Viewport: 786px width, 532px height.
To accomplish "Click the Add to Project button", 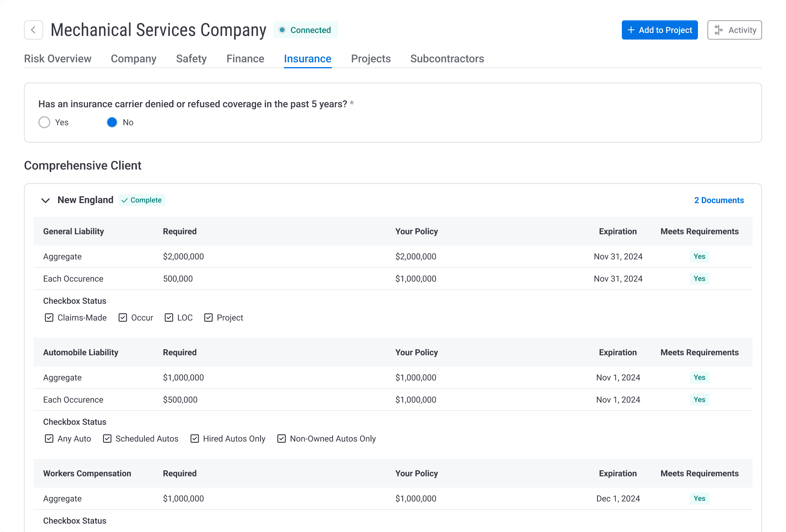I will 660,30.
